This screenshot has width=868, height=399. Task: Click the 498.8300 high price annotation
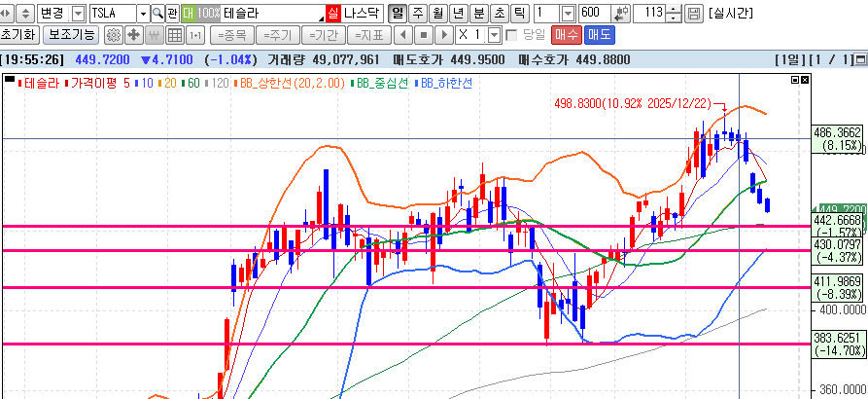[x=633, y=103]
